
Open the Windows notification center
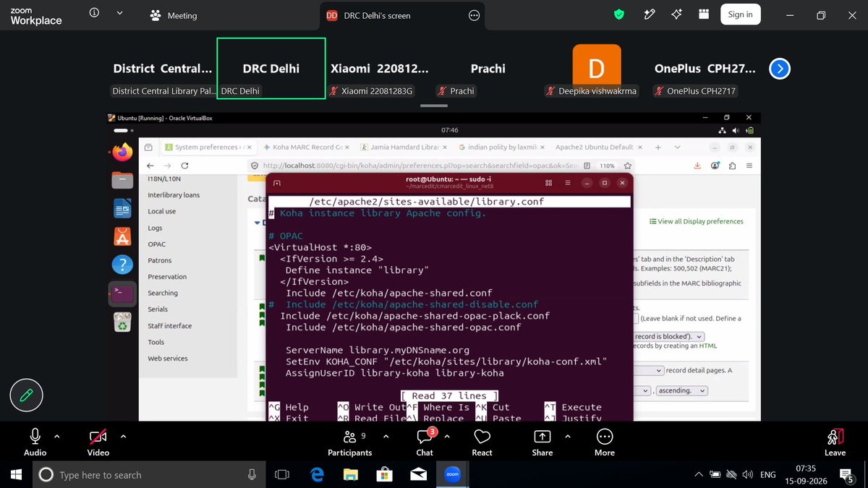pos(846,475)
